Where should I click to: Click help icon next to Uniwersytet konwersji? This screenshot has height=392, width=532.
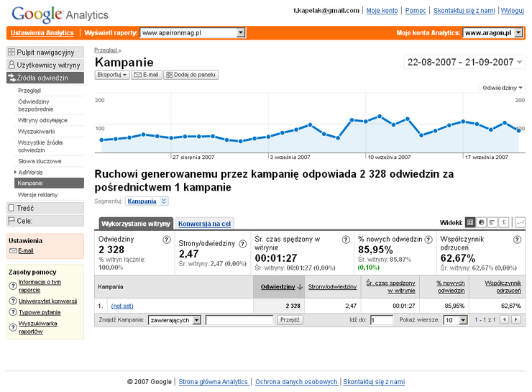pyautogui.click(x=13, y=301)
